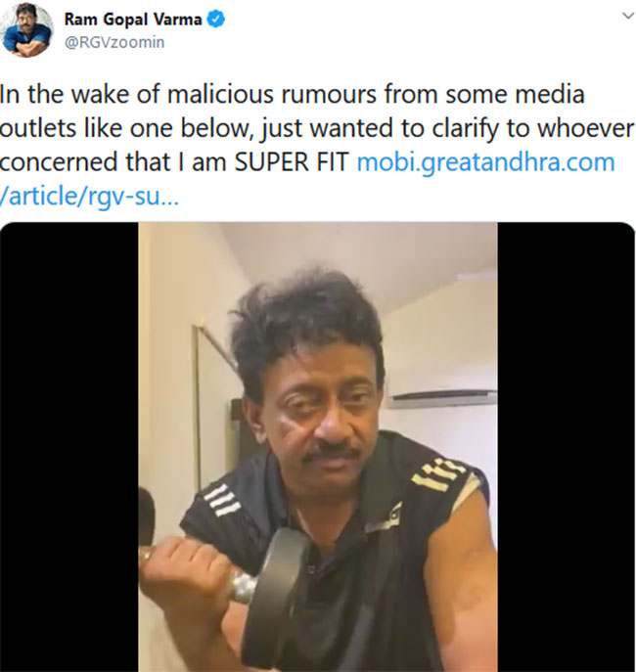The image size is (636, 672).
Task: Click the left black letterbox of the video
Action: (69, 447)
